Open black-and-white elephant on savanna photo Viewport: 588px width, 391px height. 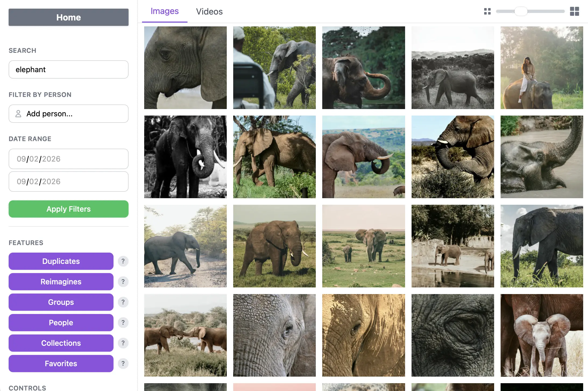[x=453, y=68]
